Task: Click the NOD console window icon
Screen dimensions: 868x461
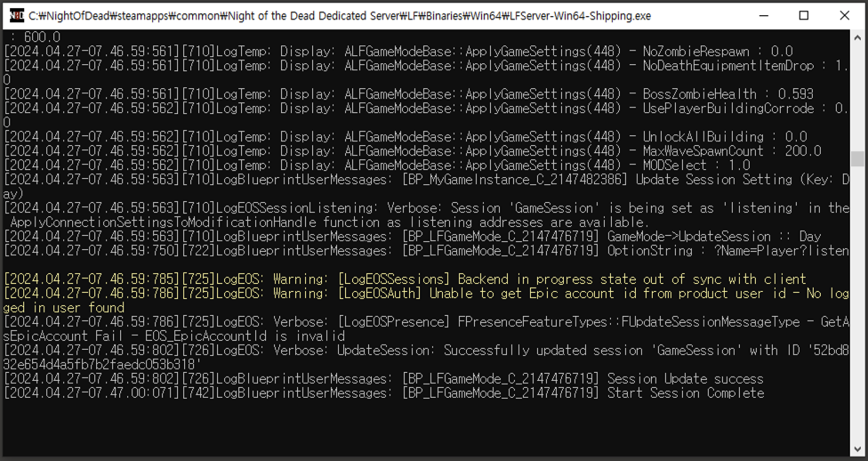Action: tap(17, 15)
